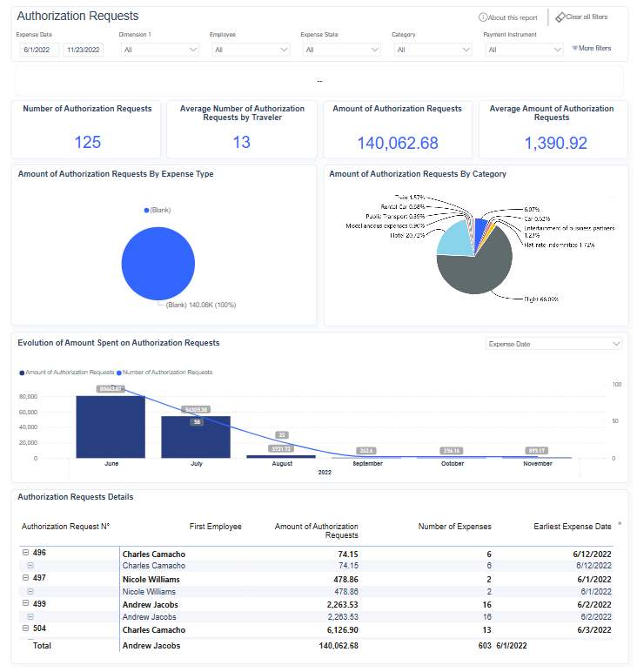The width and height of the screenshot is (637, 672).
Task: Click the expand icon beside the Nicole Williams sub-row
Action: pos(31,591)
